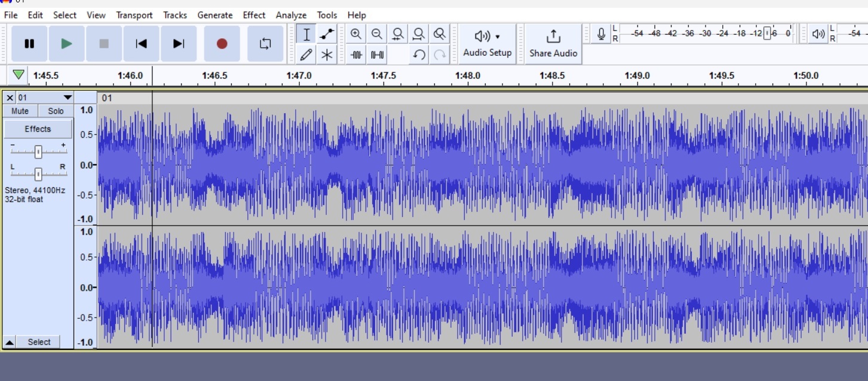Open the File menu
868x381 pixels.
pos(11,15)
